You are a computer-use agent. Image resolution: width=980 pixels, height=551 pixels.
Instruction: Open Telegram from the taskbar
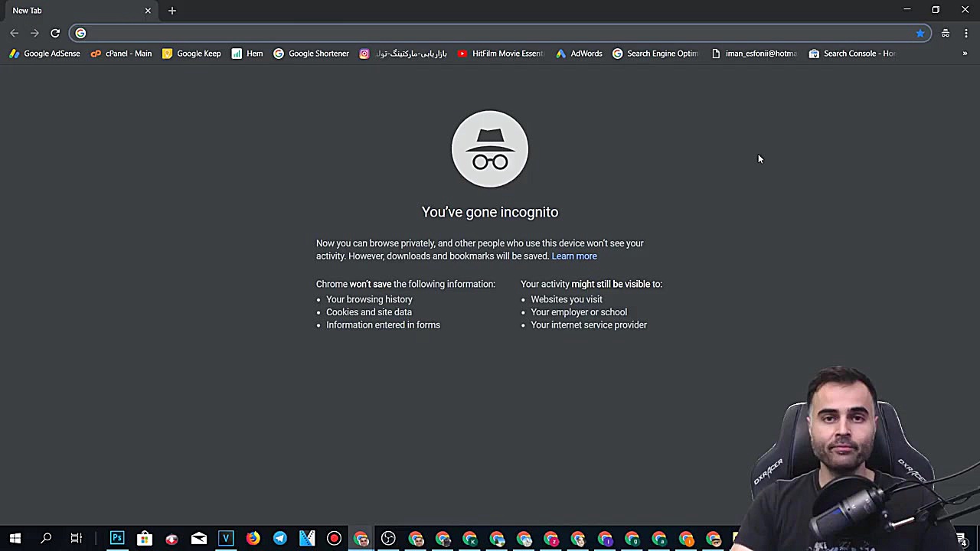(x=280, y=539)
